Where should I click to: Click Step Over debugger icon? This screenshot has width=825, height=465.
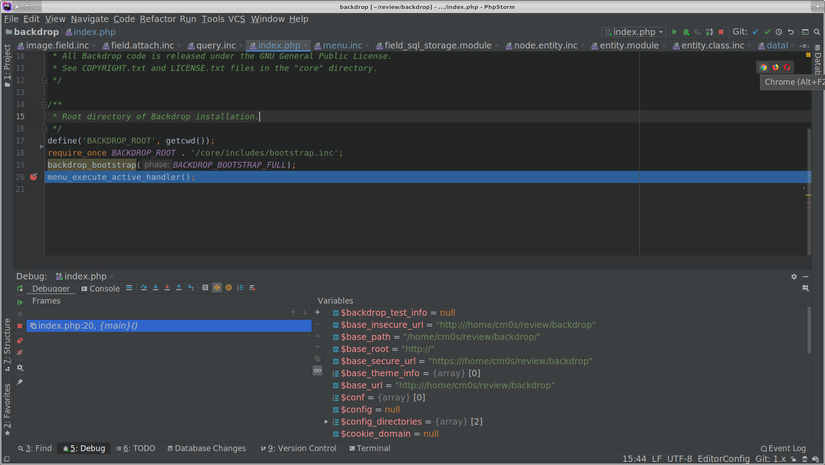pyautogui.click(x=144, y=288)
